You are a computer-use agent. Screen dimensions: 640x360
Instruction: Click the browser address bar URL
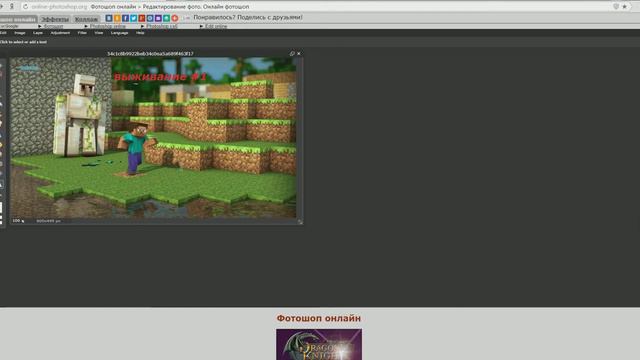[59, 7]
